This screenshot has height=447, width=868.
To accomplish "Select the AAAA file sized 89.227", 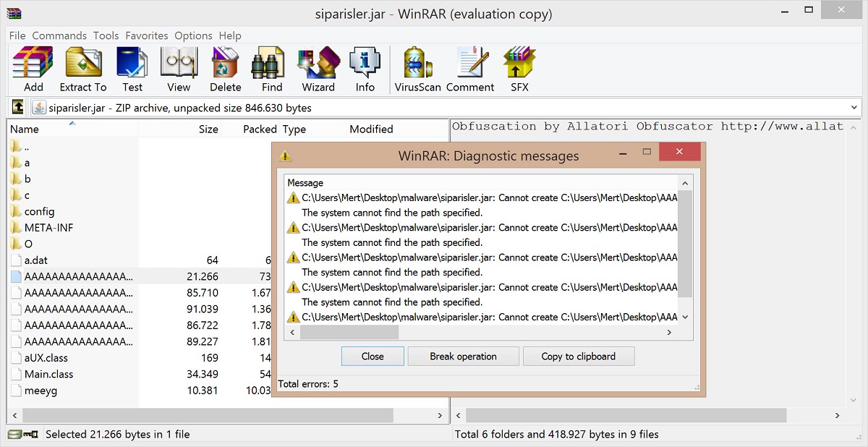I will 78,341.
